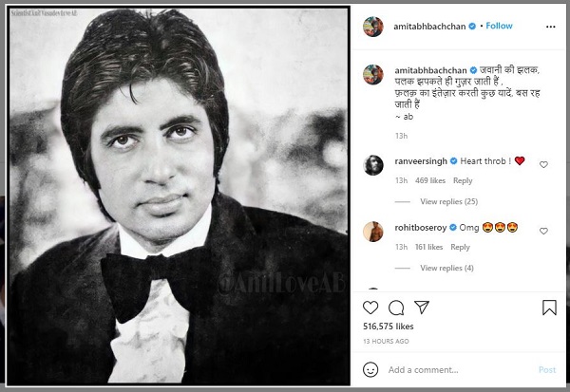Like rohitboseroy's Omg comment
Image resolution: width=570 pixels, height=392 pixels.
(x=543, y=231)
